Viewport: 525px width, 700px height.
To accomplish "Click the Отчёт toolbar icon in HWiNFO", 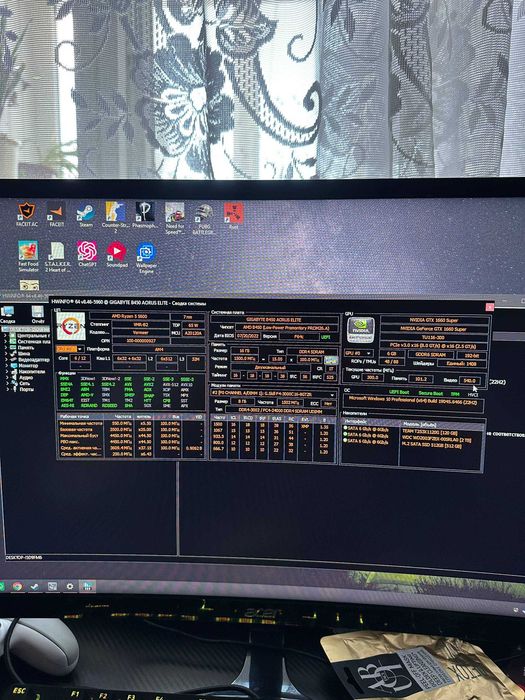I will click(x=38, y=314).
